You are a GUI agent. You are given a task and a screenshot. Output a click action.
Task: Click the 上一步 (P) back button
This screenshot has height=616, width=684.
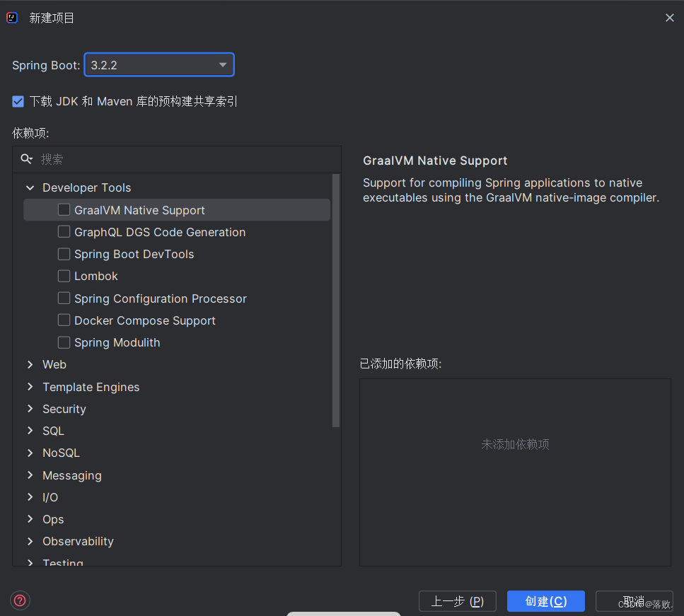click(x=457, y=601)
